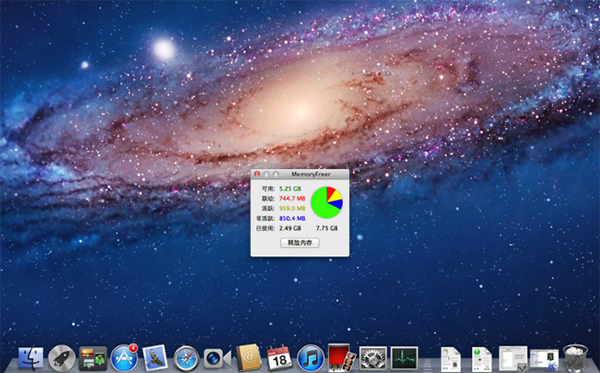The image size is (600, 373).
Task: Open Address Book icon in Dock
Action: point(248,358)
